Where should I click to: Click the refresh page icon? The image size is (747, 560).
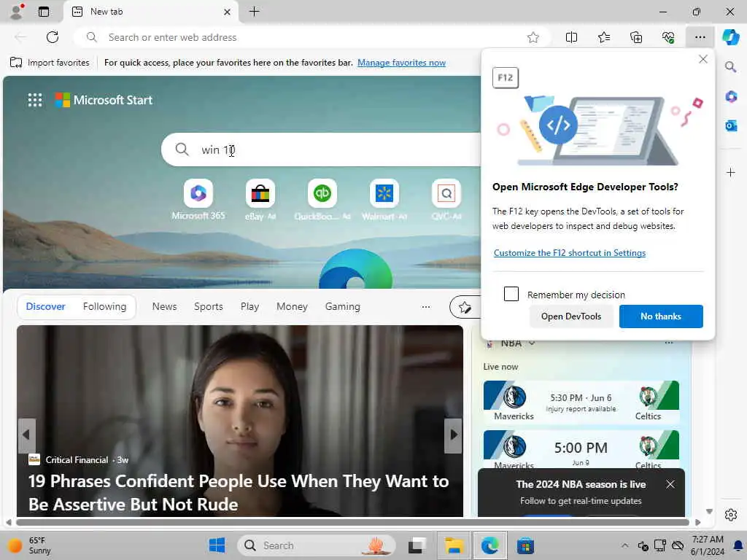pos(53,37)
